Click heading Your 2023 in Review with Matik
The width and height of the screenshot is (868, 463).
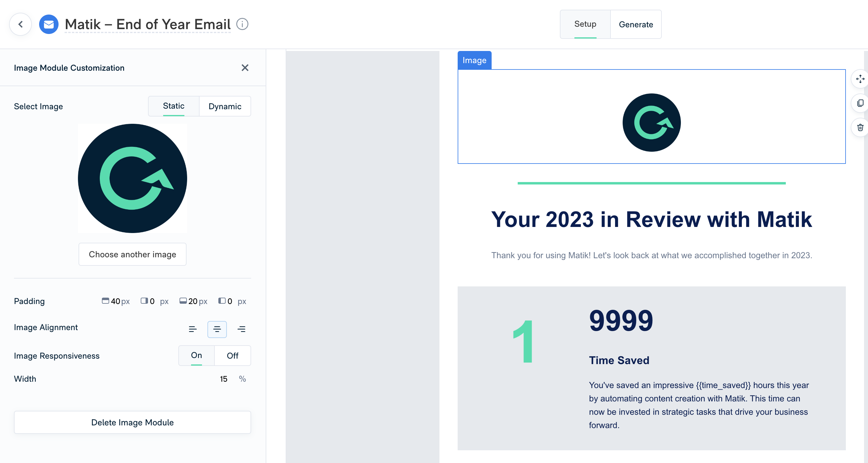[651, 219]
